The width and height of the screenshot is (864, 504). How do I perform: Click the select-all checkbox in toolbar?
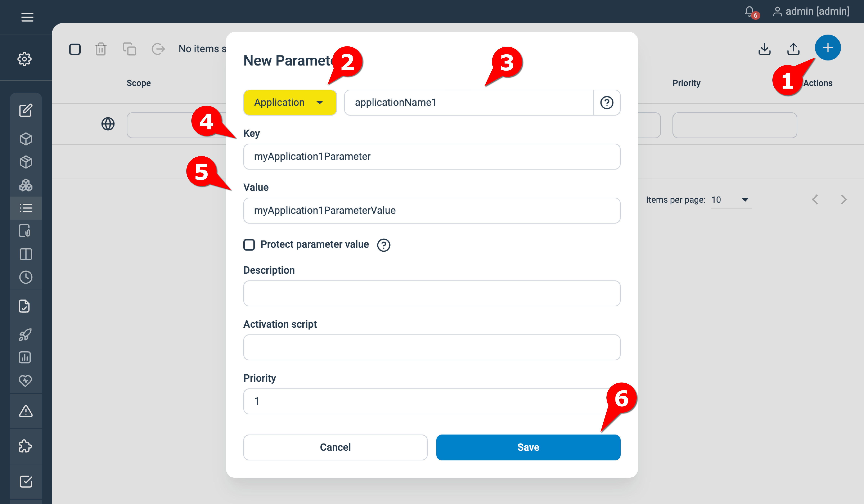75,49
